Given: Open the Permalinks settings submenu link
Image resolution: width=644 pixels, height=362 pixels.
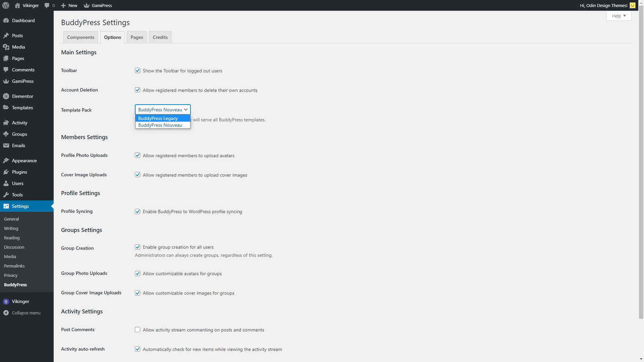Looking at the screenshot, I should click(x=14, y=266).
